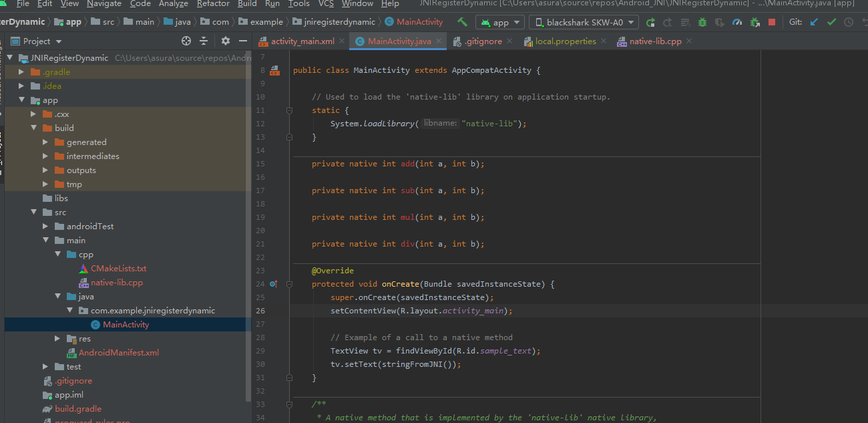Image resolution: width=868 pixels, height=423 pixels.
Task: Close the local.properties tab
Action: coord(603,41)
